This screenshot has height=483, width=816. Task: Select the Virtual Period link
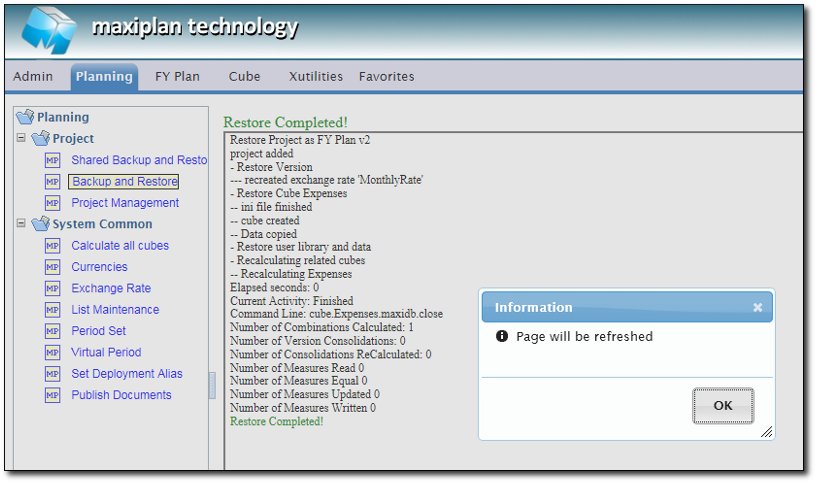click(106, 353)
